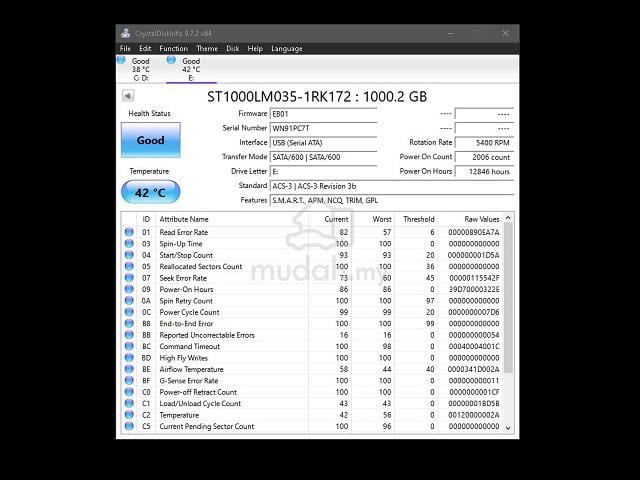
Task: Click status icon for Reallocated Sectors Count
Action: pos(129,266)
